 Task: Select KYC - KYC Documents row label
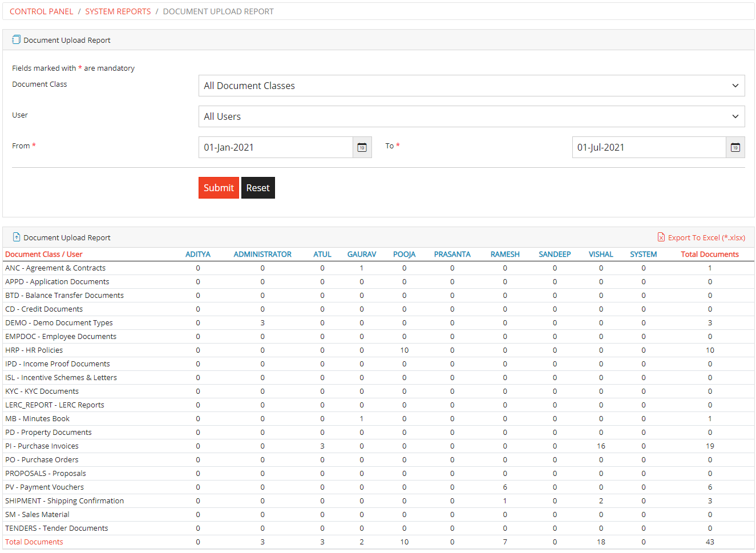pos(42,391)
